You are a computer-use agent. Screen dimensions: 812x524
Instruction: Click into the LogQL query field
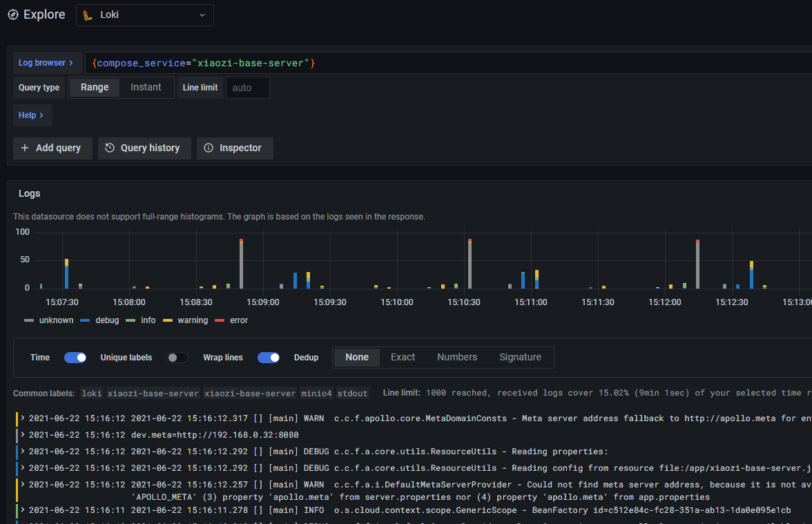point(449,64)
